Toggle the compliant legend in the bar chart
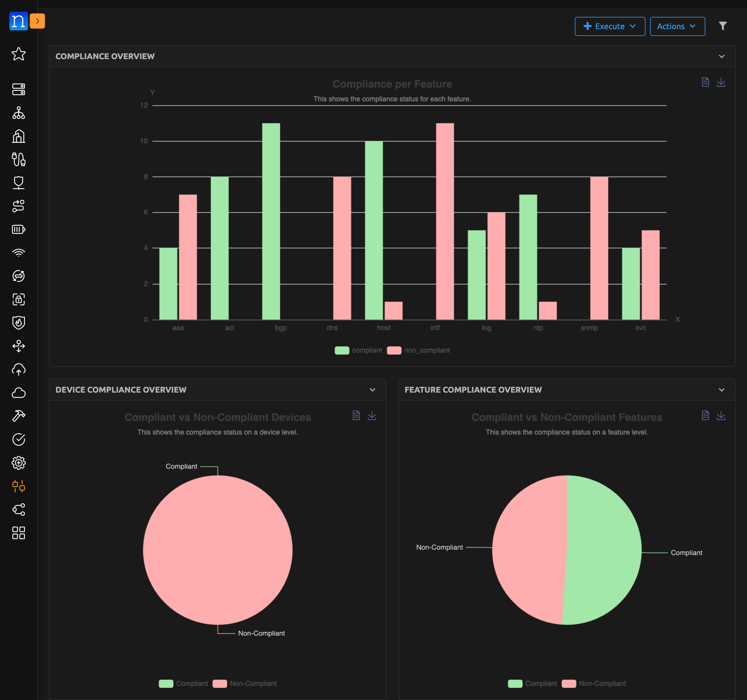 pyautogui.click(x=358, y=350)
